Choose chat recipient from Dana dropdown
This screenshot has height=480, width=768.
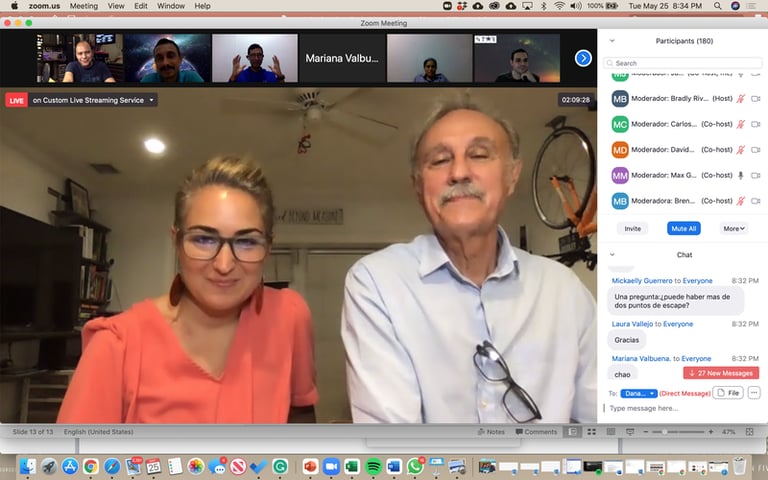[639, 393]
